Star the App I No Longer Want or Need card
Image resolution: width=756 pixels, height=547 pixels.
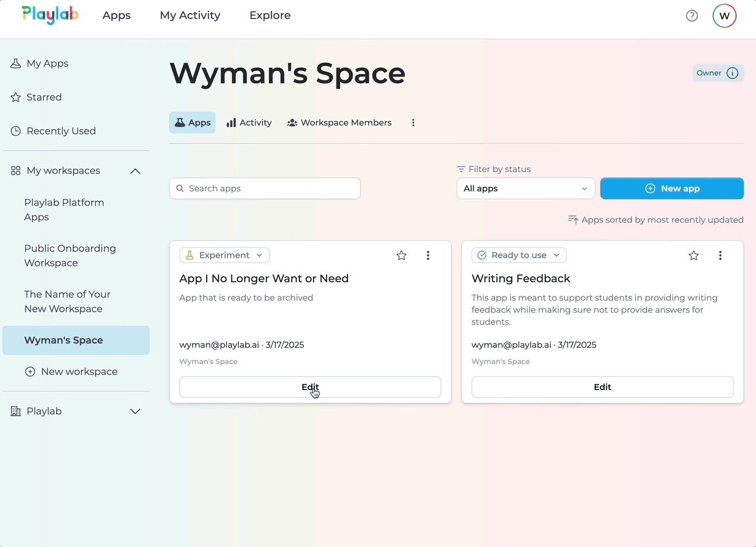point(402,255)
